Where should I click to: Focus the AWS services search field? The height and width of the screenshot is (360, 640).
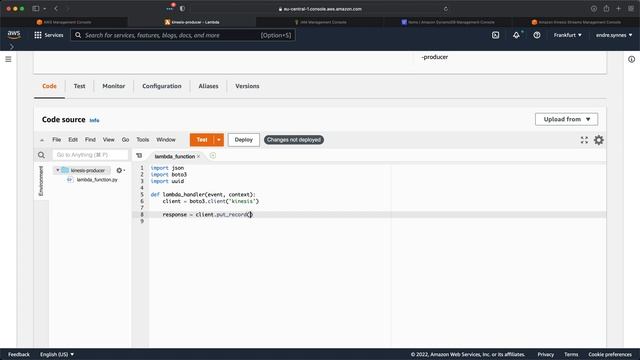coord(183,35)
